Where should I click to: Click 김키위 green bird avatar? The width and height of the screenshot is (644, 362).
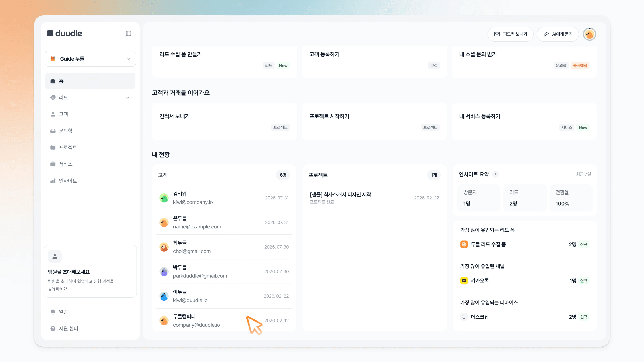pos(164,198)
